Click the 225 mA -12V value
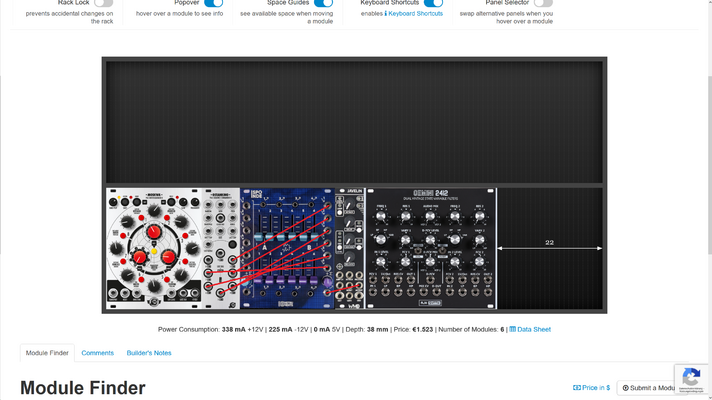Screen dimensions: 712x400 281,330
